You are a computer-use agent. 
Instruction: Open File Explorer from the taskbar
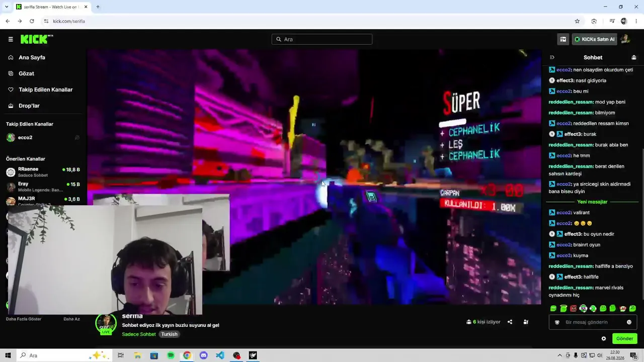tap(137, 355)
